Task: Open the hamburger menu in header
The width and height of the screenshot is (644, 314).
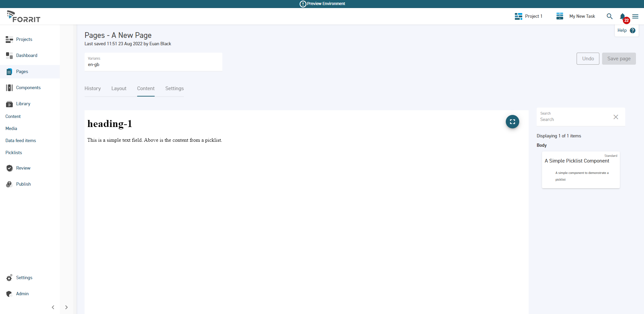Action: 635,16
